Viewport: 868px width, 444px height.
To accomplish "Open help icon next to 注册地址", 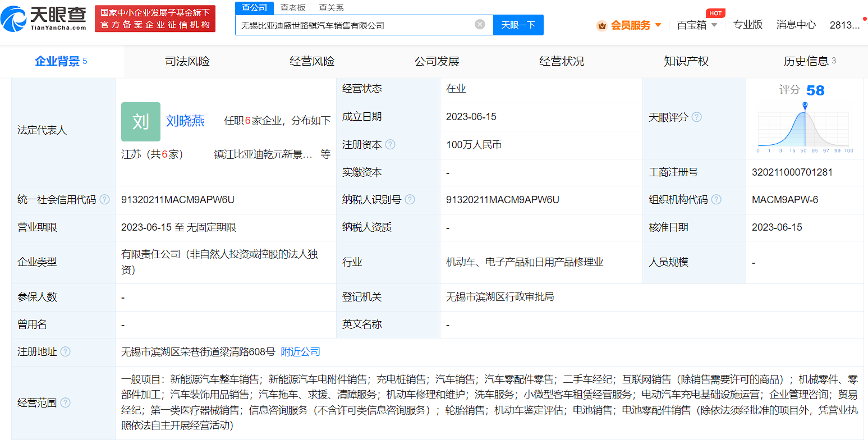I will pos(65,351).
